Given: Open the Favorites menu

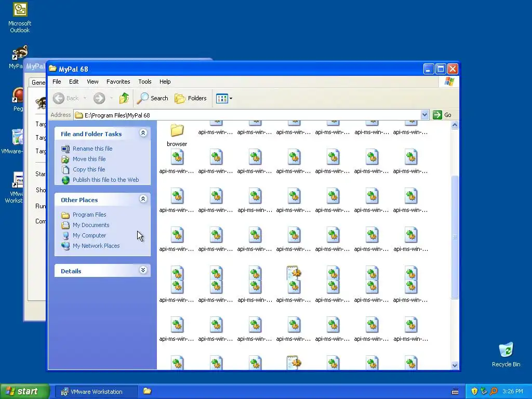Looking at the screenshot, I should click(118, 82).
